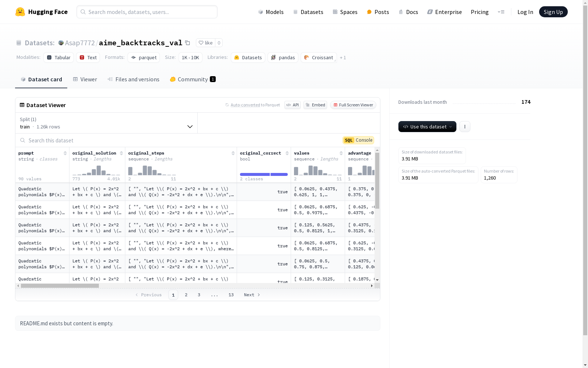Open the SQL Console
The height and width of the screenshot is (368, 588).
point(358,140)
